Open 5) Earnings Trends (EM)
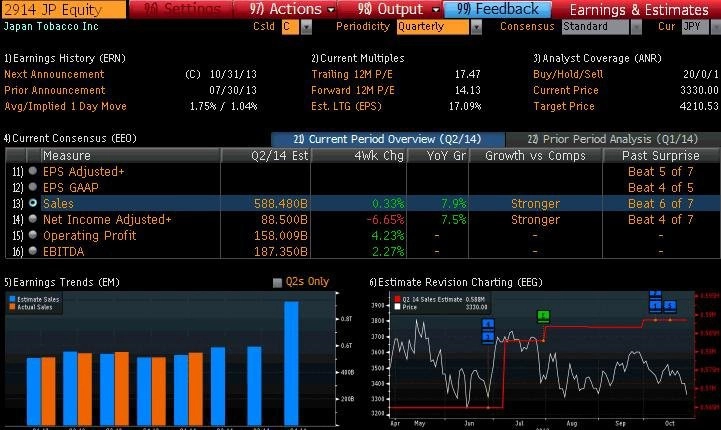This screenshot has height=430, width=721. point(62,282)
